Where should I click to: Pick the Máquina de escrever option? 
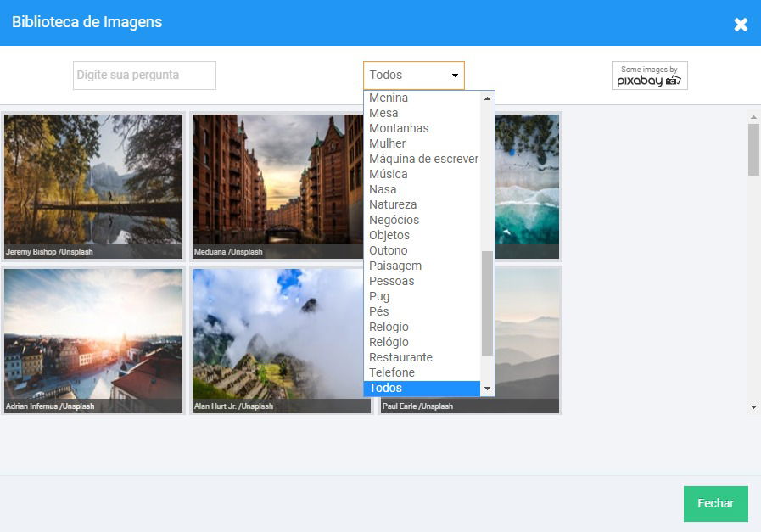click(422, 159)
